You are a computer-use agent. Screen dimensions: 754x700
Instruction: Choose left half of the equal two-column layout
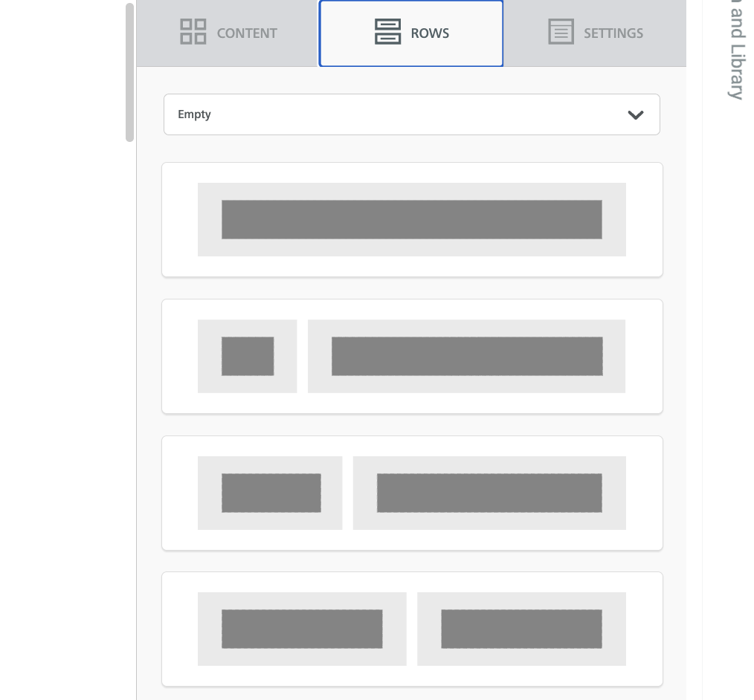coord(302,629)
